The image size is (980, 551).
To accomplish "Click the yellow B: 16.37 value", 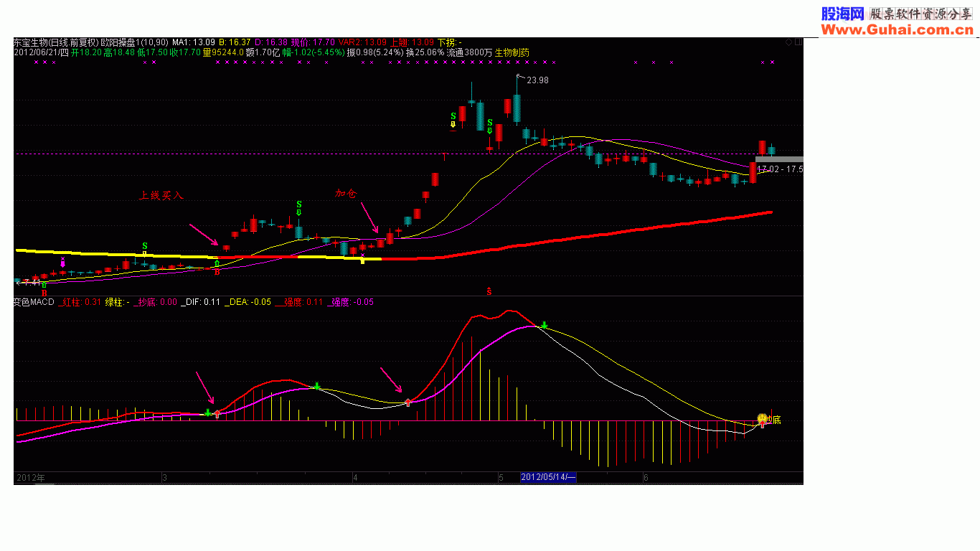I will pos(235,42).
